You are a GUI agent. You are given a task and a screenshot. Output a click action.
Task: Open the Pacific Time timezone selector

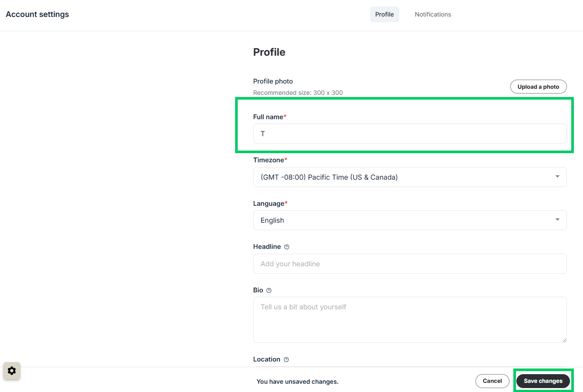tap(410, 177)
